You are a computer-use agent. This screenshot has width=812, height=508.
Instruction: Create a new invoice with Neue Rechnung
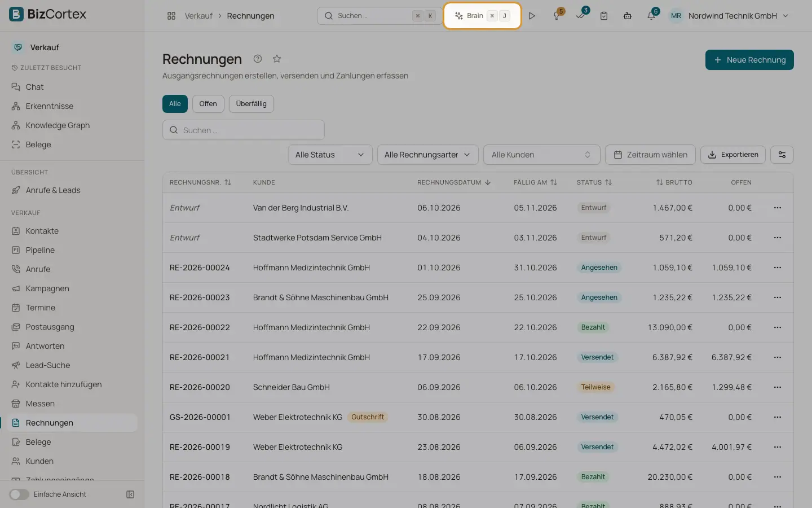click(x=749, y=60)
